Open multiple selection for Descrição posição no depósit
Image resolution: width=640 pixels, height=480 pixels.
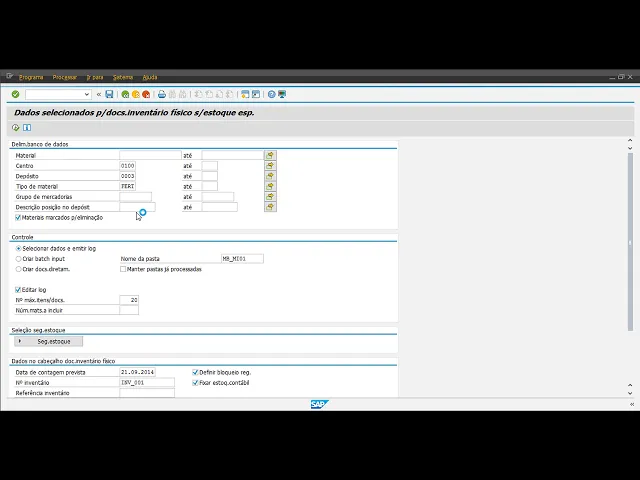pos(270,207)
